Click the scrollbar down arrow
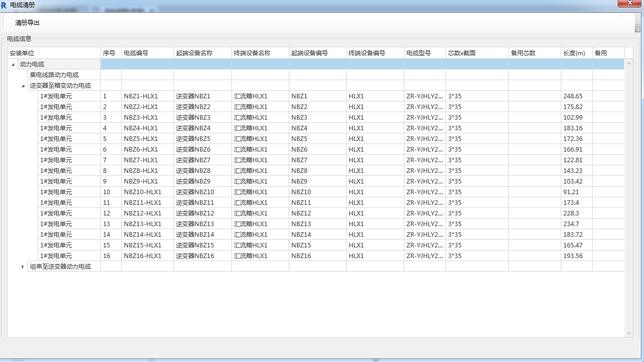The height and width of the screenshot is (362, 644). tap(629, 333)
